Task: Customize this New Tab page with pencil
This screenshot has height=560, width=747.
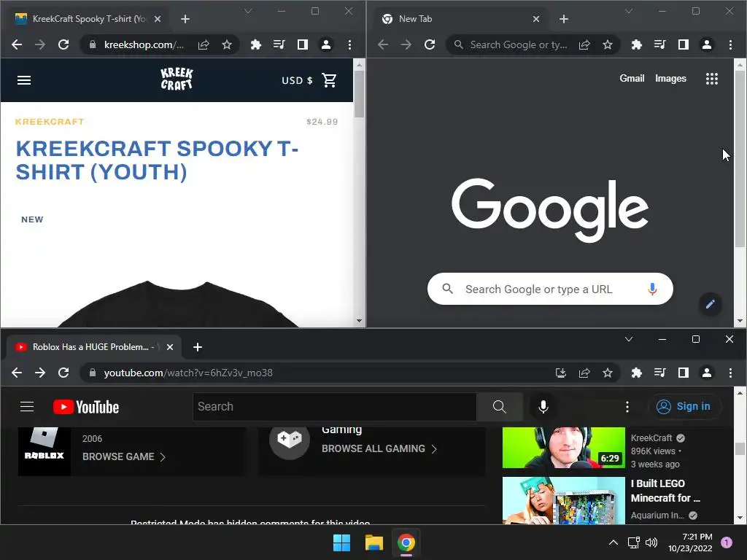Action: point(711,304)
